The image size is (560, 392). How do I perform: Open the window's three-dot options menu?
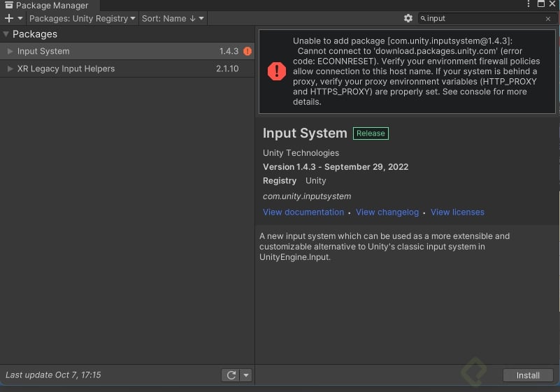528,5
